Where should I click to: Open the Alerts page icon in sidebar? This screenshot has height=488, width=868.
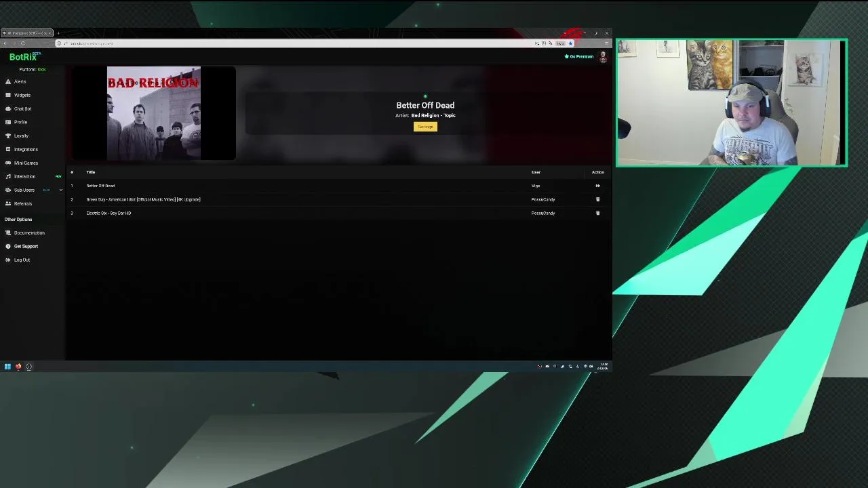point(8,81)
